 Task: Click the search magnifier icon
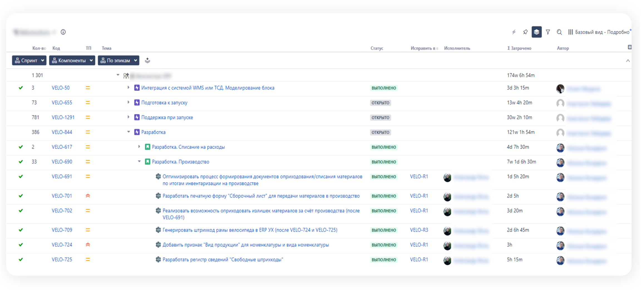tap(559, 32)
